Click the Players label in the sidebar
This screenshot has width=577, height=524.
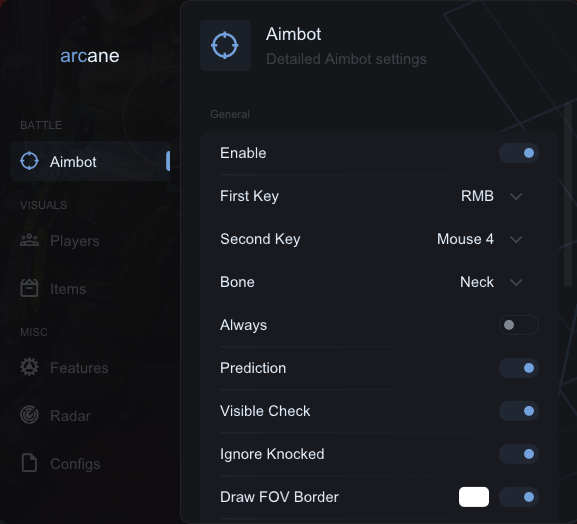click(x=75, y=241)
